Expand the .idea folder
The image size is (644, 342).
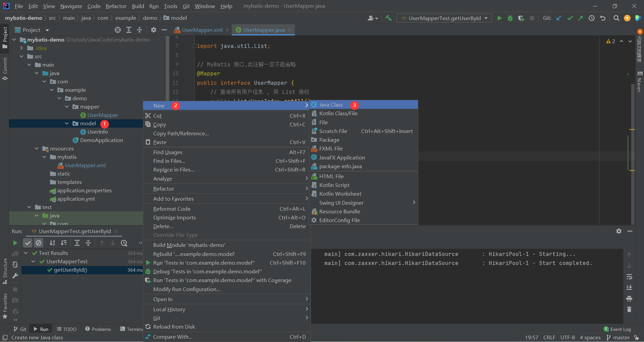click(x=21, y=48)
